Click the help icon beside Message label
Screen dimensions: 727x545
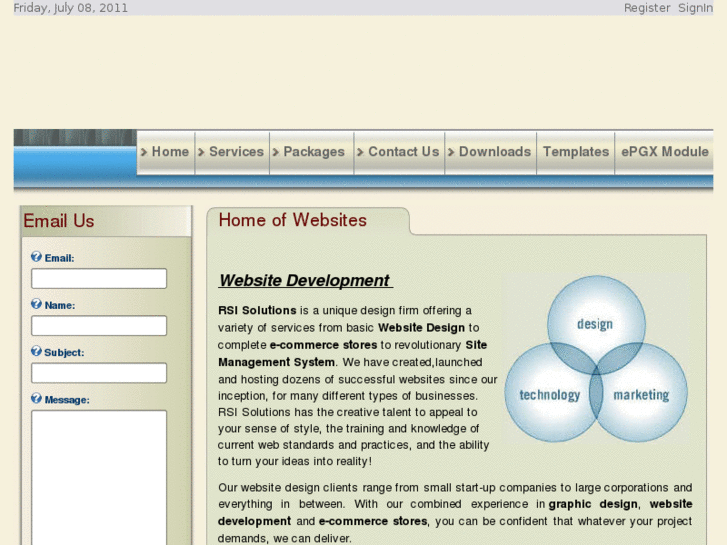coord(36,398)
